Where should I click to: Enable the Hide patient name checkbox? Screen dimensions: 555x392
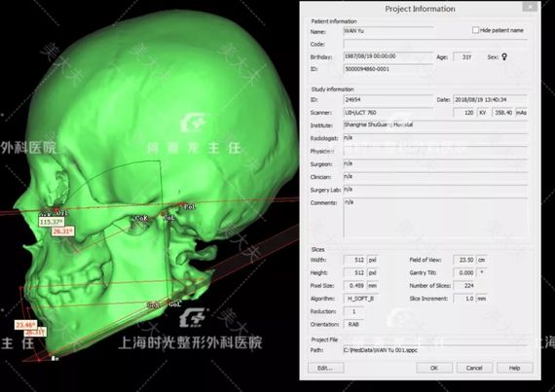[475, 30]
